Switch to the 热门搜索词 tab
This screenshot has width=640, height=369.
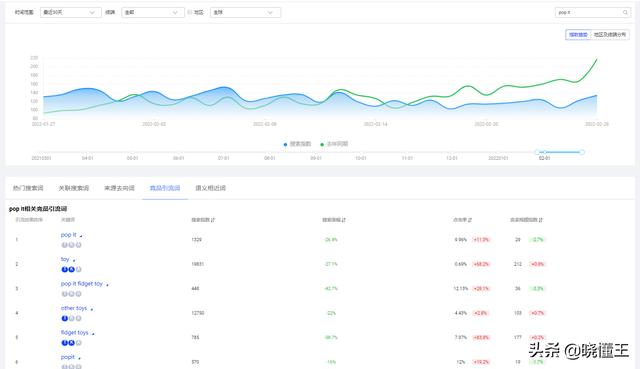tap(28, 188)
